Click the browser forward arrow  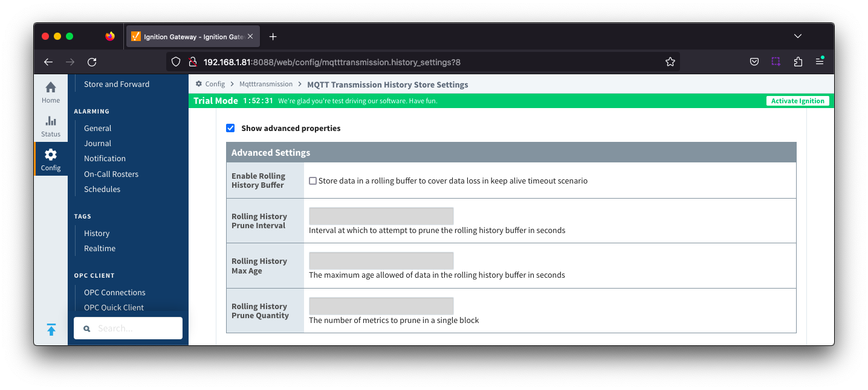pos(70,62)
